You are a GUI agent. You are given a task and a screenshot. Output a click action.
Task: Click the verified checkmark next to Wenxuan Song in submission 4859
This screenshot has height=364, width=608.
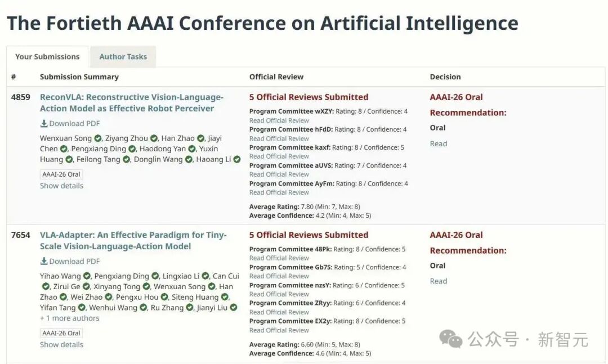tap(98, 138)
